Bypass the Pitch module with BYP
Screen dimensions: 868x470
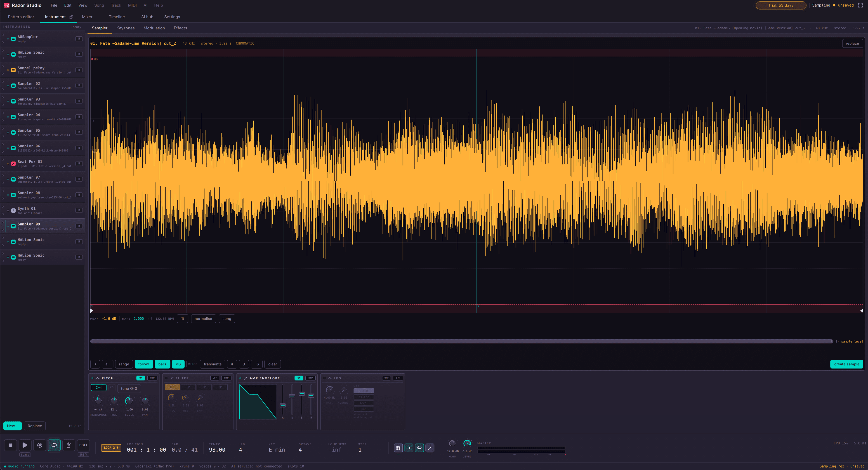click(x=152, y=378)
